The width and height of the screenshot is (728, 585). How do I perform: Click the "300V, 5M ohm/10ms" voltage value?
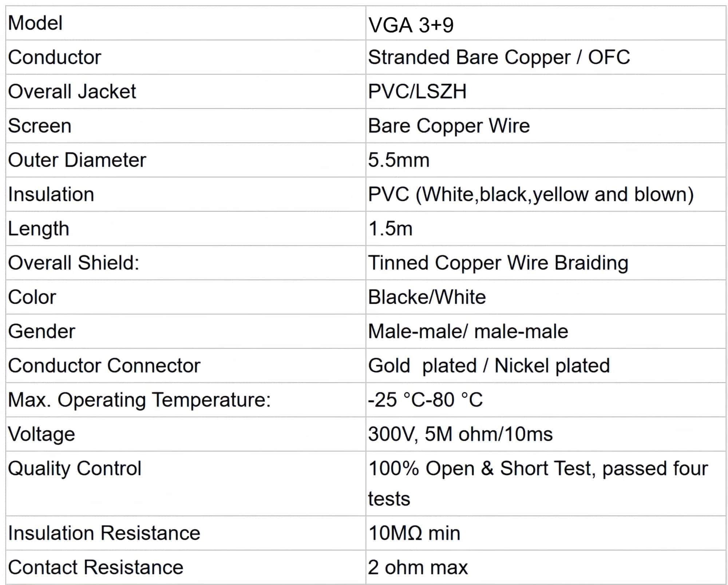[x=460, y=434]
